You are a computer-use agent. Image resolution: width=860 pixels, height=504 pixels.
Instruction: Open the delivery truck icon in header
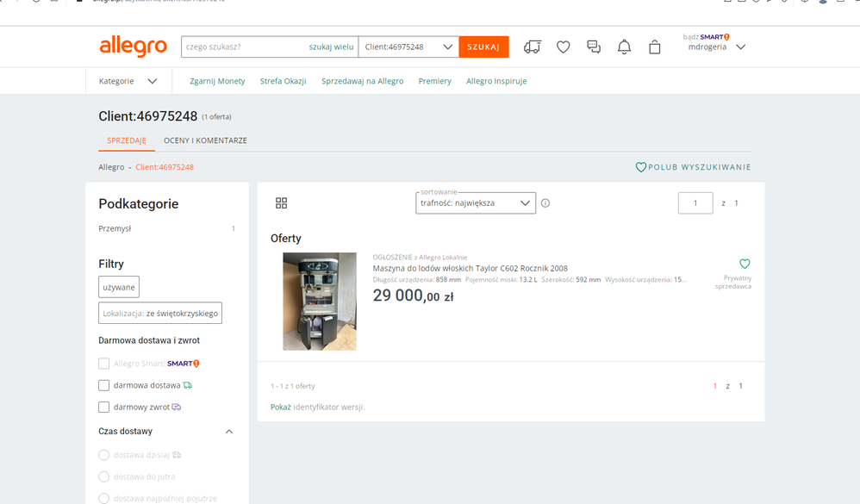coord(533,47)
